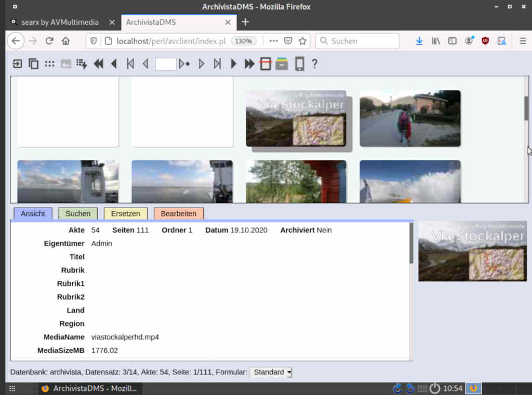Open a new browser tab with the plus button
Screen dimensions: 532x395
point(245,22)
